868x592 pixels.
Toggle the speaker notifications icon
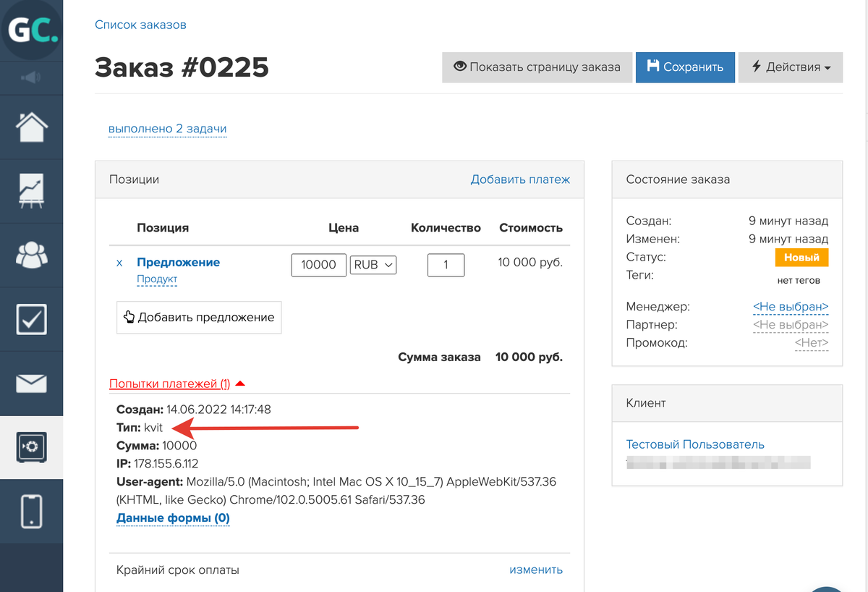[31, 77]
